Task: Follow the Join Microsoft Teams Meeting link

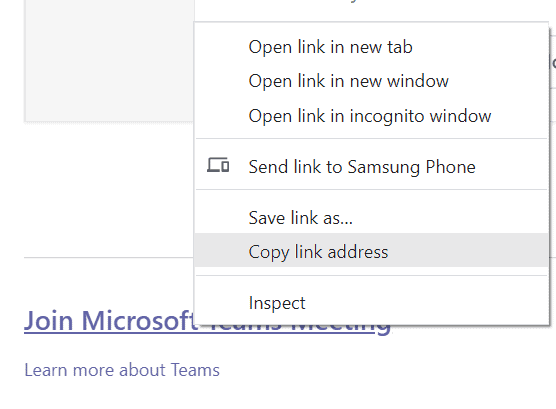Action: pos(109,321)
